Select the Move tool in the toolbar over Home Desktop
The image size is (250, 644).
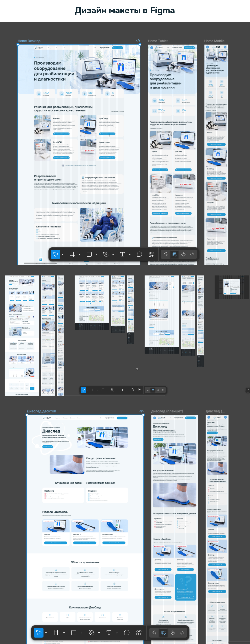[55, 255]
